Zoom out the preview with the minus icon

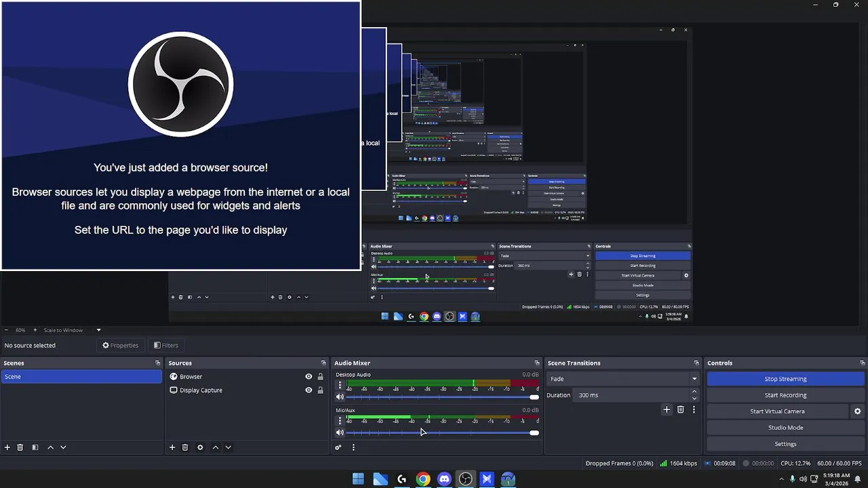[6, 330]
